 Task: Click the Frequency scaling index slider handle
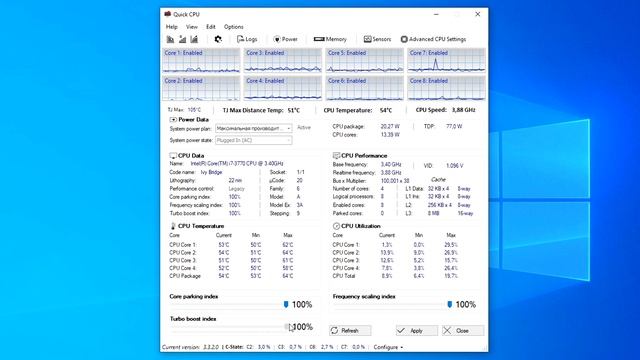449,304
